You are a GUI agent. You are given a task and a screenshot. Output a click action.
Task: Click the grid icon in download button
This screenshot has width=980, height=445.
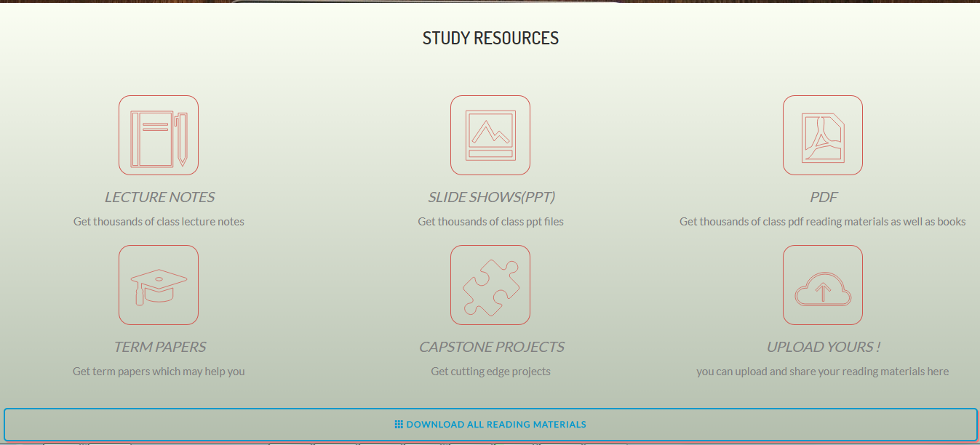(399, 425)
